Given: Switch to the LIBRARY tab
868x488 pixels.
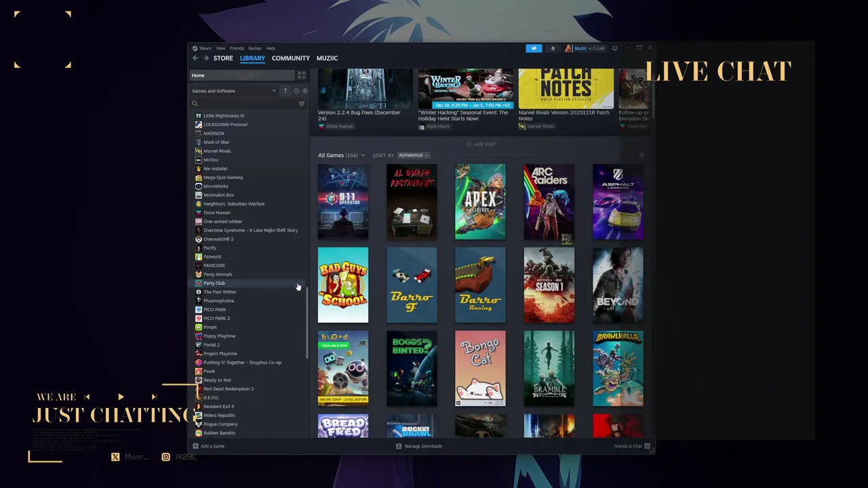Looking at the screenshot, I should click(252, 58).
